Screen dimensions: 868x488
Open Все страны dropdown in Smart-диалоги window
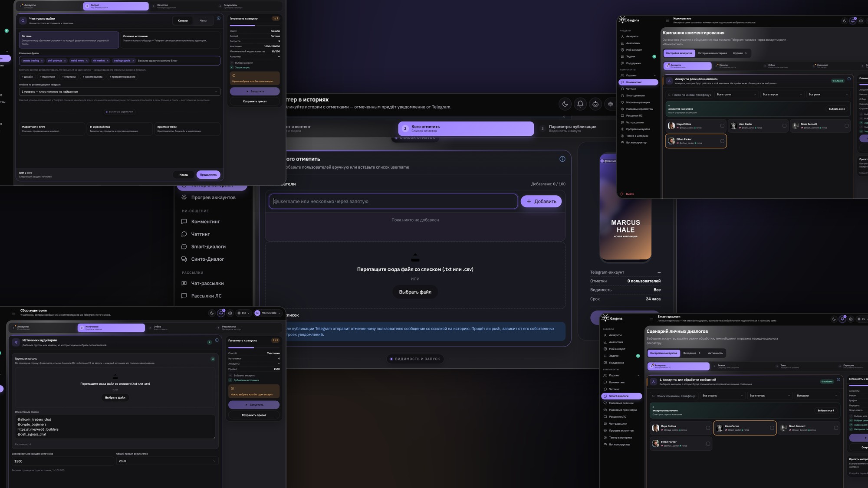[723, 396]
